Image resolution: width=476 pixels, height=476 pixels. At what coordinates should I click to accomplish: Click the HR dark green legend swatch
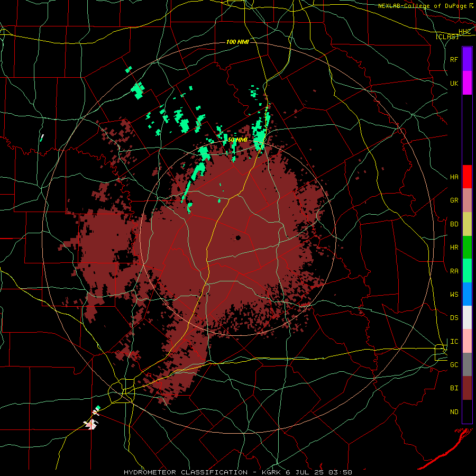pos(467,248)
